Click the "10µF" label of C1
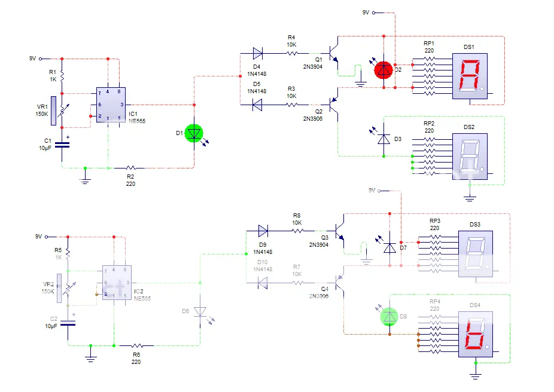The image size is (554, 392). pyautogui.click(x=45, y=148)
